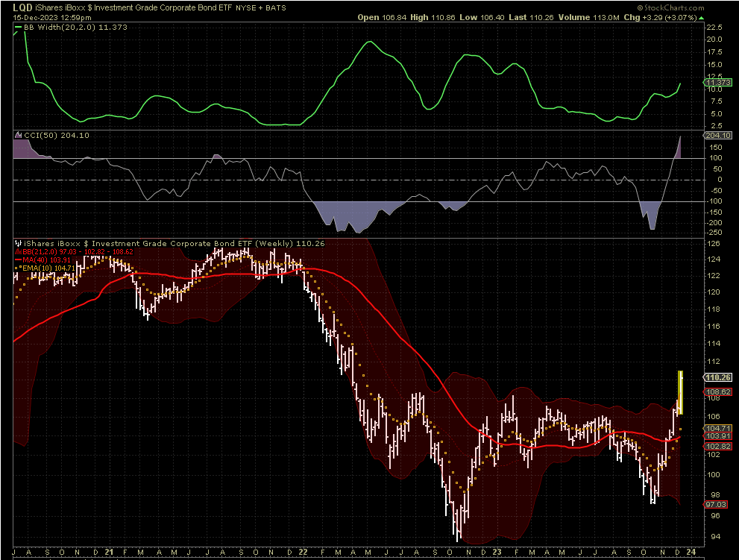Click the candlestick icon before the weekly price legend
This screenshot has height=560, width=739.
(x=19, y=244)
